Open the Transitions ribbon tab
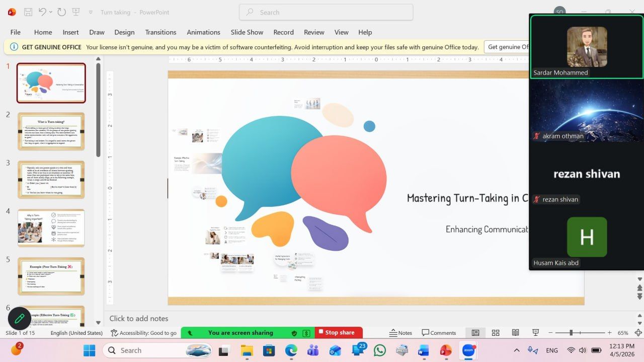644x362 pixels. pos(160,32)
